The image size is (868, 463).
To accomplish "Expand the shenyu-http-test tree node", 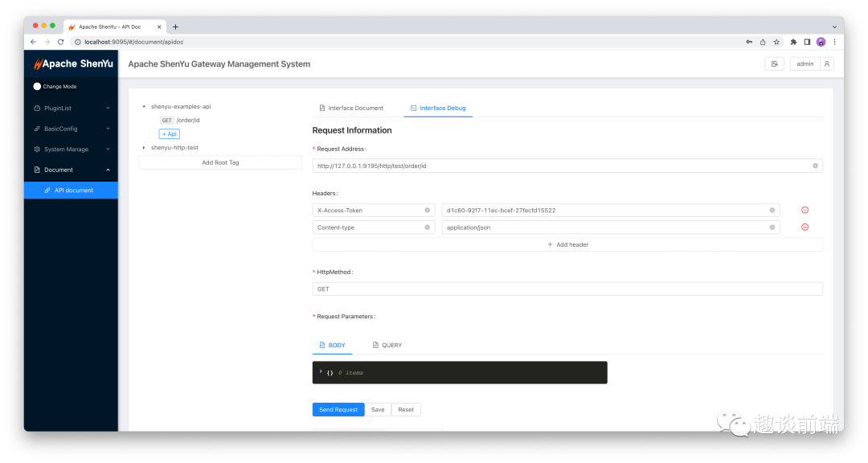I will click(143, 148).
